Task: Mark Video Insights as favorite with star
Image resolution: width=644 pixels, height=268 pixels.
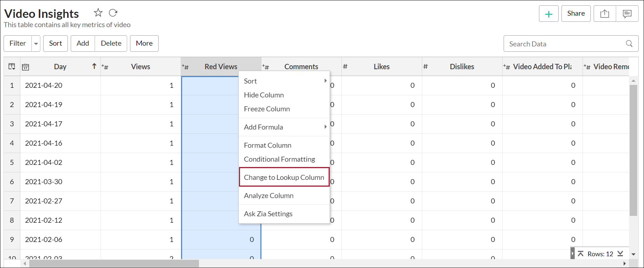Action: (x=98, y=13)
